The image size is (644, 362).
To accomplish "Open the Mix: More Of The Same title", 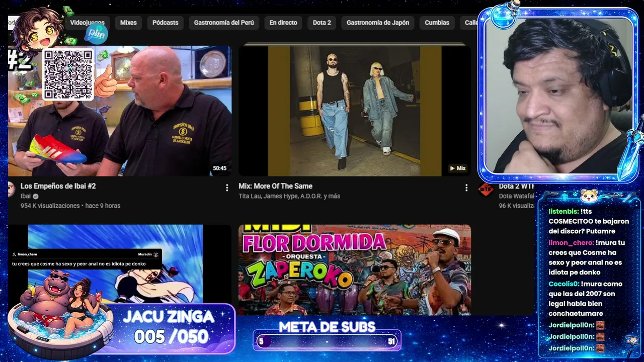I will tap(275, 186).
